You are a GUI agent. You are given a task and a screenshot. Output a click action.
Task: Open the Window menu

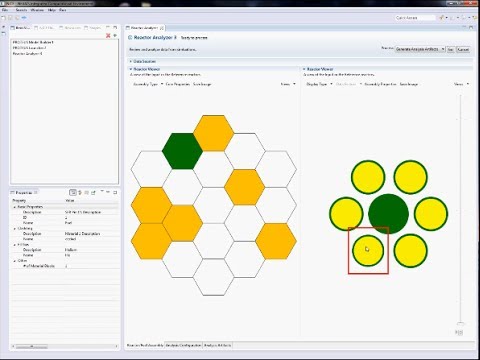(37, 10)
